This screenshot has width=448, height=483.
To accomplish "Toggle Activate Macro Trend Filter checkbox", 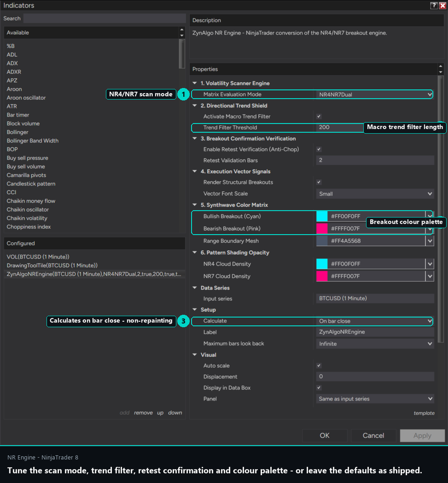I will coord(319,116).
